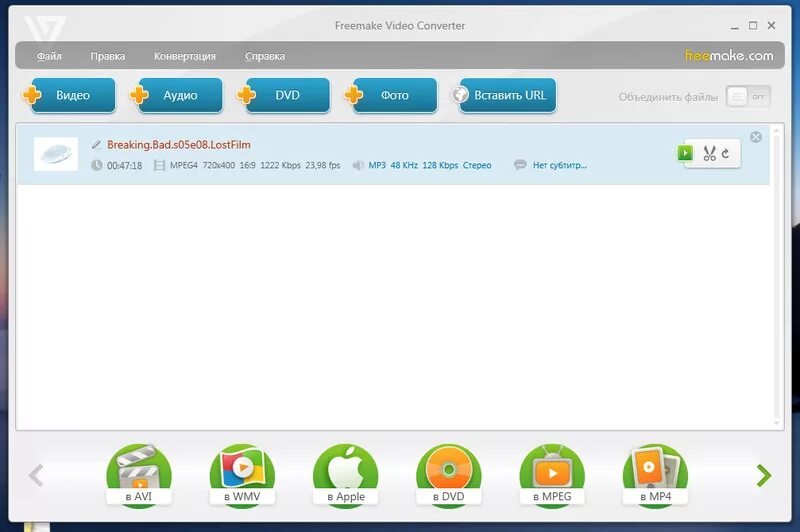The height and width of the screenshot is (532, 800).
Task: Click the 1222 Kbps bitrate value
Action: (280, 165)
